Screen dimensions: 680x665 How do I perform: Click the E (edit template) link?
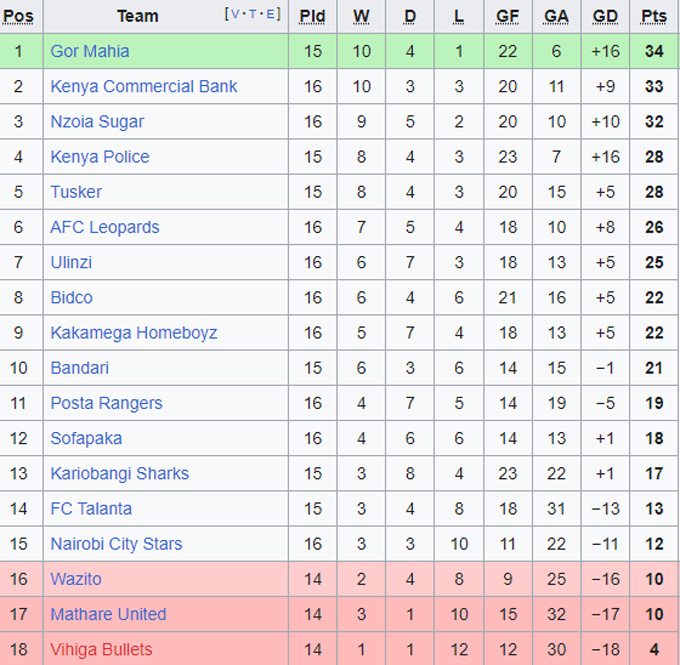click(x=269, y=14)
